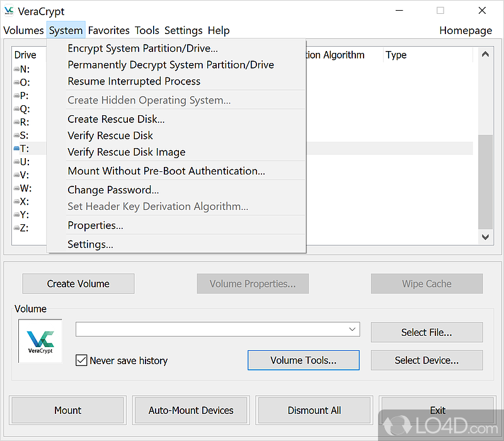Open the Homepage link
Viewport: 504px width, 441px height.
pos(466,30)
